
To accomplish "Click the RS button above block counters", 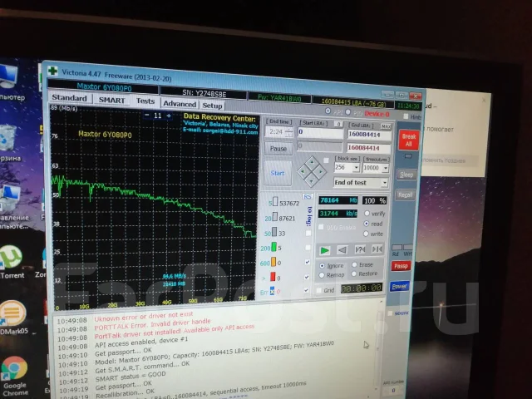I will coord(308,196).
